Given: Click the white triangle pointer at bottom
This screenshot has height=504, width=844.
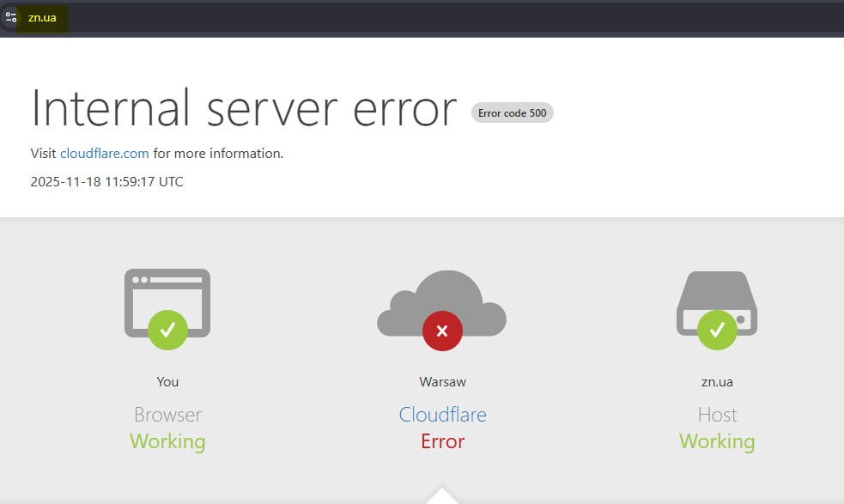Looking at the screenshot, I should 442,495.
